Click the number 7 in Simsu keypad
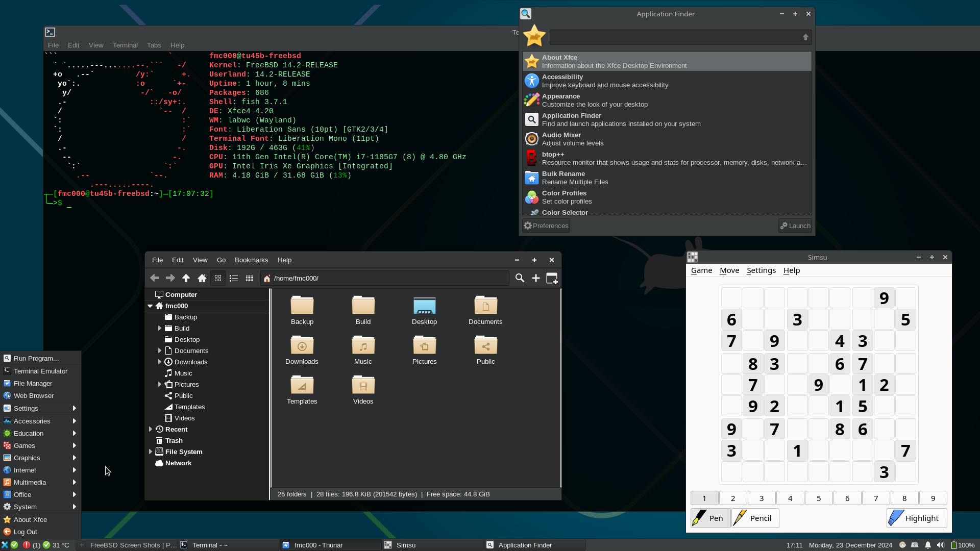 coord(876,498)
